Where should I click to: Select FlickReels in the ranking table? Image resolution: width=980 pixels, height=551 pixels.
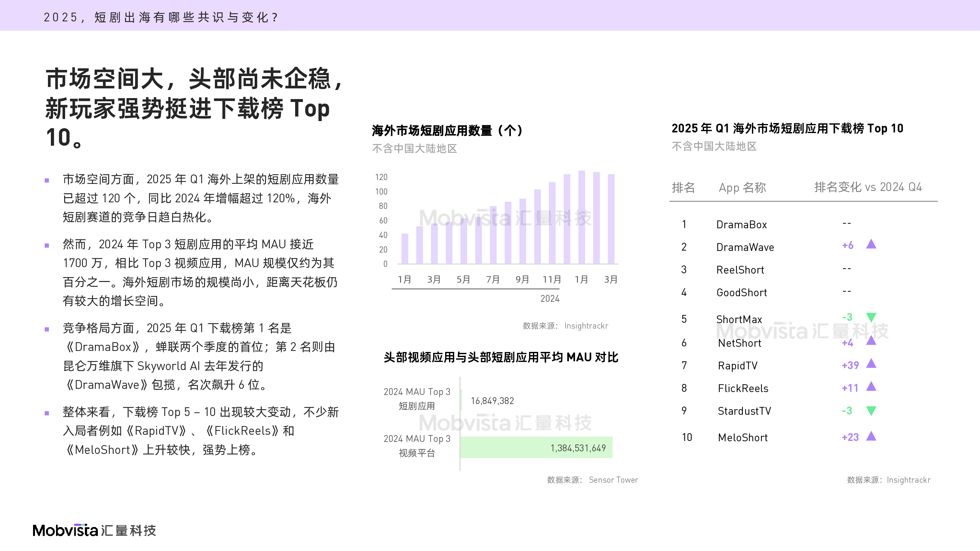pos(743,388)
